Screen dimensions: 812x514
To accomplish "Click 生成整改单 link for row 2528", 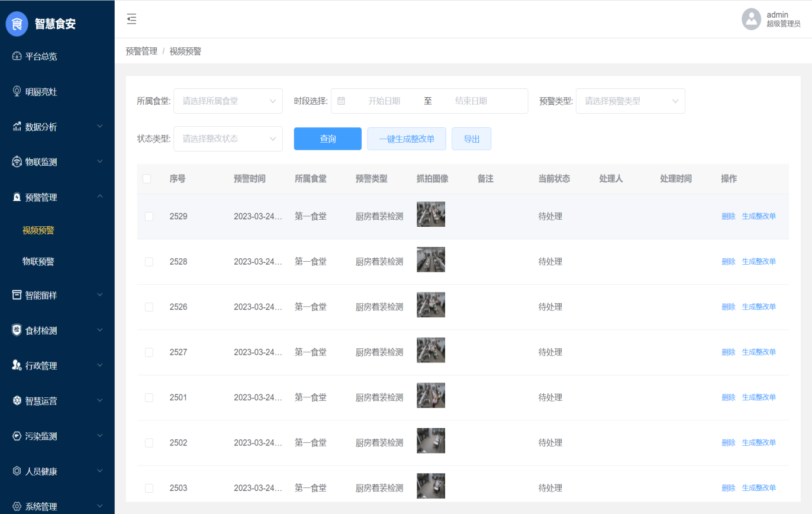I will tap(759, 262).
